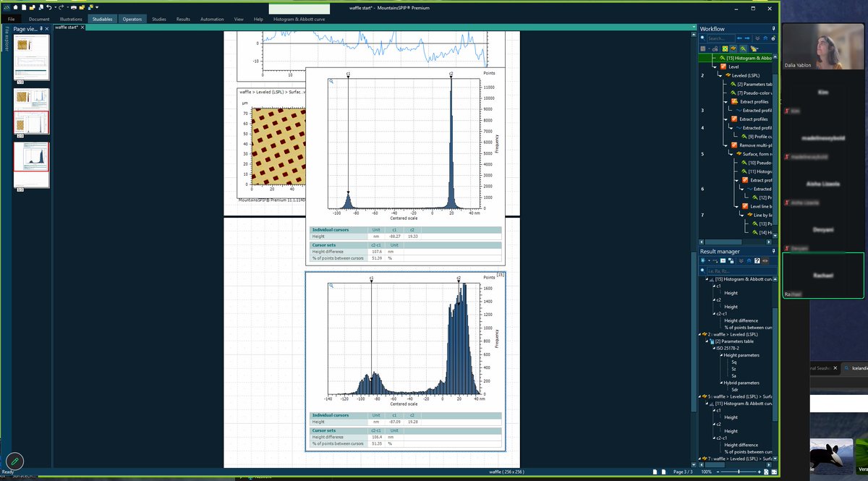Screen dimensions: 868x481
Task: Create a new document via blank page icon
Action: point(23,7)
